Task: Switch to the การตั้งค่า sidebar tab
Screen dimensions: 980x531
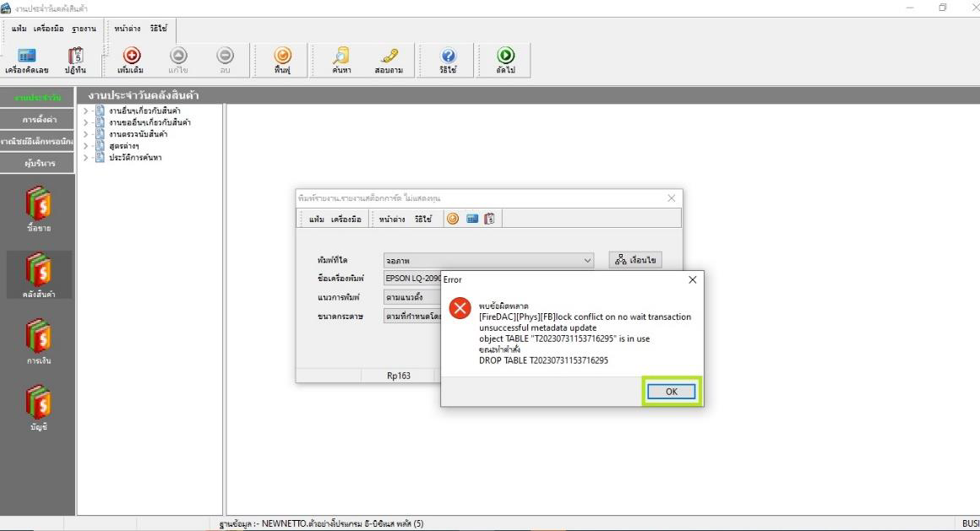Action: (x=39, y=120)
